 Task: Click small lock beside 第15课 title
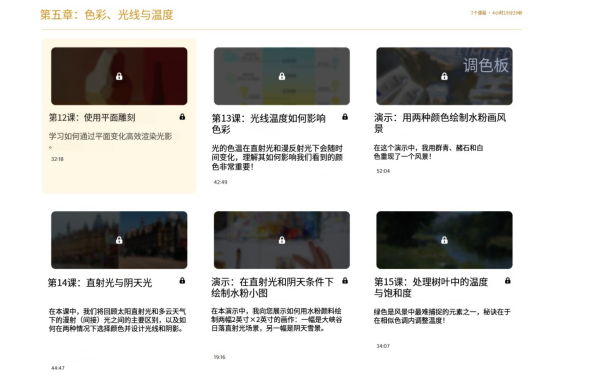point(507,280)
